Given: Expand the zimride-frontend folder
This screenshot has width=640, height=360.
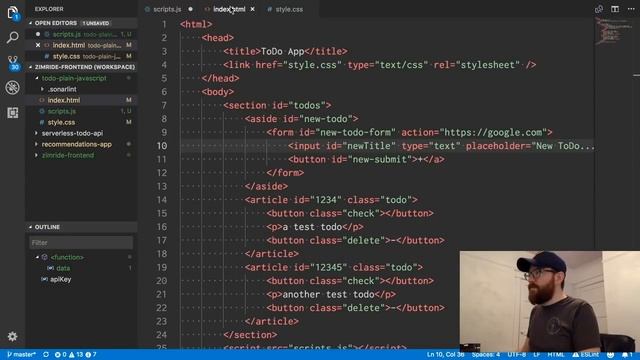Looking at the screenshot, I should point(68,155).
